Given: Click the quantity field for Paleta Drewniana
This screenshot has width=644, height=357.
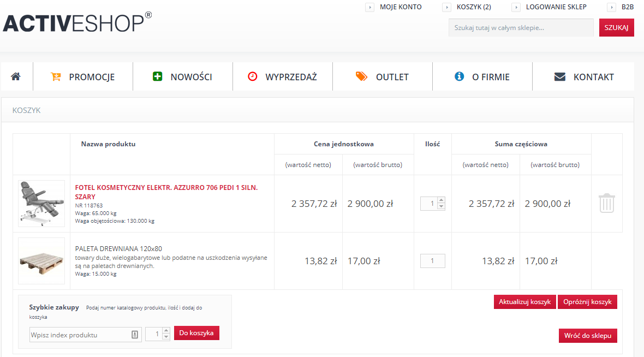Looking at the screenshot, I should tap(432, 261).
